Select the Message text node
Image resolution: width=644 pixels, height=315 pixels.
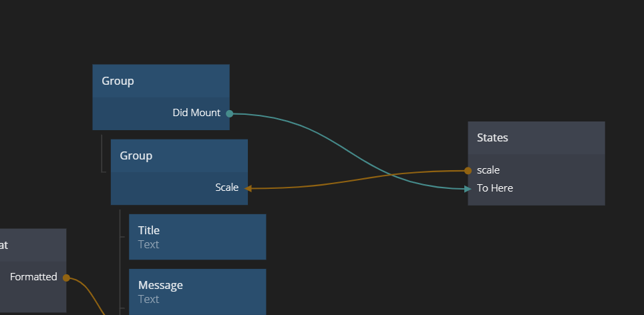[197, 292]
